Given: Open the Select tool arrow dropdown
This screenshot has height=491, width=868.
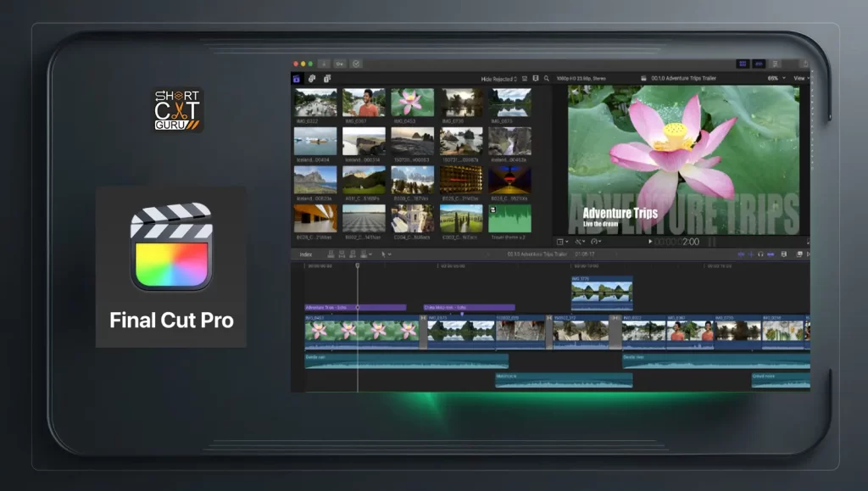Looking at the screenshot, I should [386, 254].
